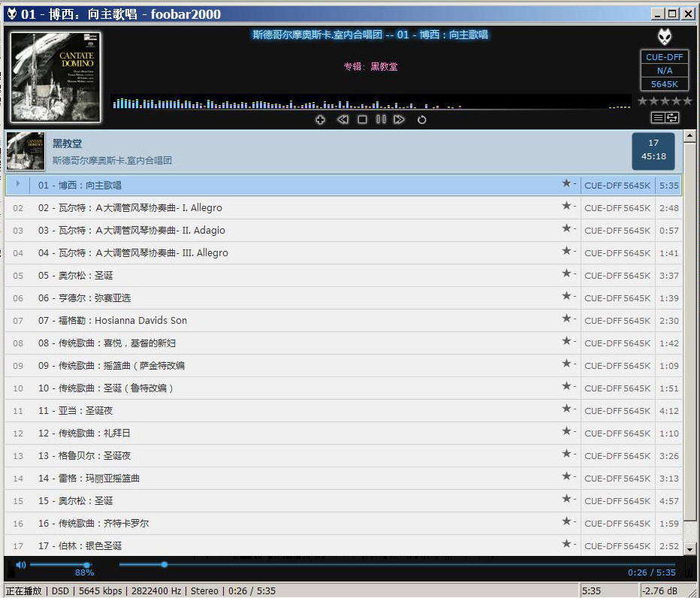The height and width of the screenshot is (598, 700).
Task: Click the rating star on track 05 row
Action: click(566, 273)
